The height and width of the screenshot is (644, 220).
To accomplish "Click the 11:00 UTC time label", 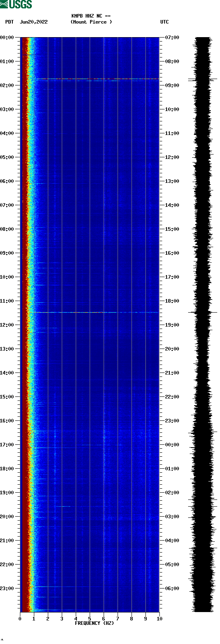I will pos(172,133).
